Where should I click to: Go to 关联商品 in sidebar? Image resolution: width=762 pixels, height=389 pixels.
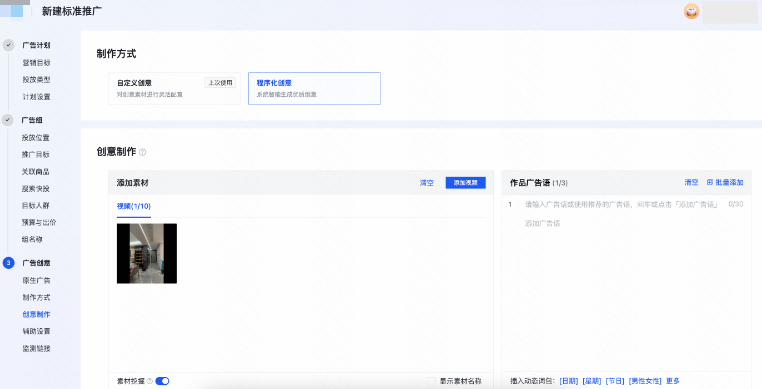click(x=35, y=172)
